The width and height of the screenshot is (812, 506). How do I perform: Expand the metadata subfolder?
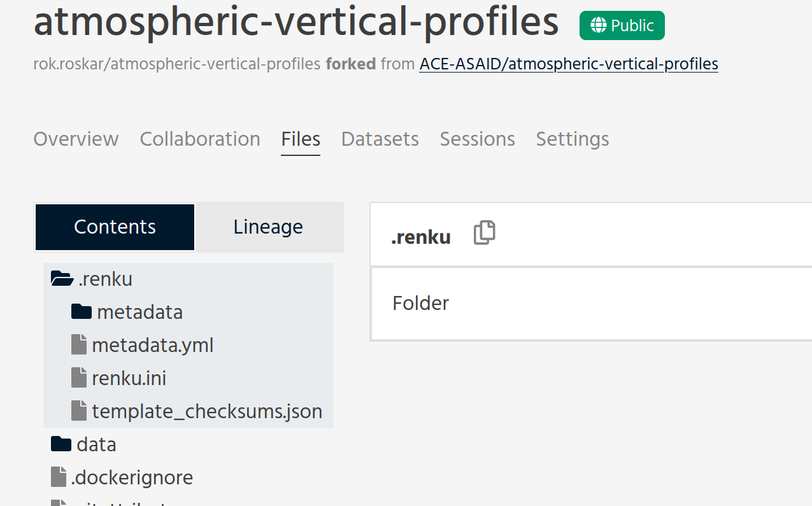[139, 311]
